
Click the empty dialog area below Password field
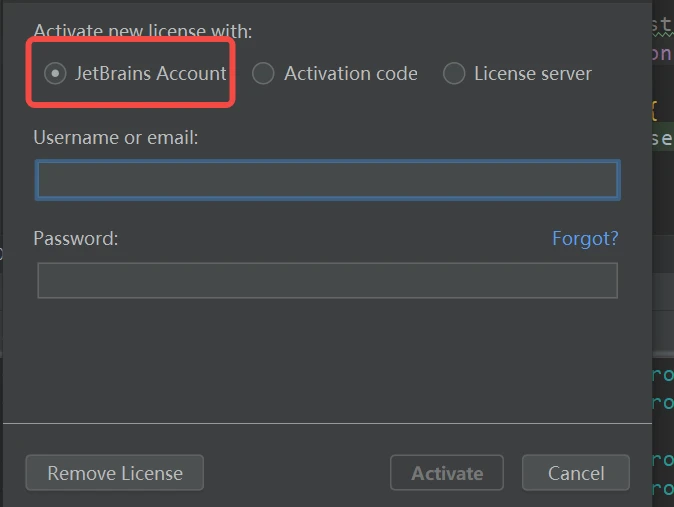tap(328, 361)
